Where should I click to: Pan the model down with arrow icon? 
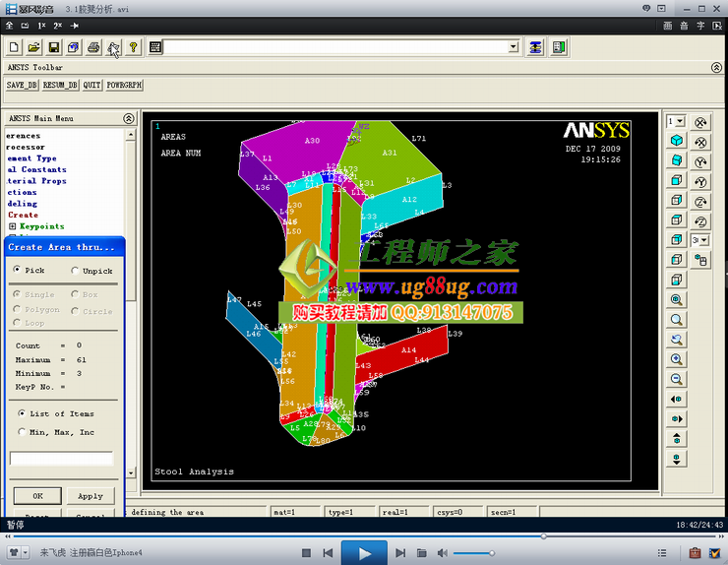[677, 459]
